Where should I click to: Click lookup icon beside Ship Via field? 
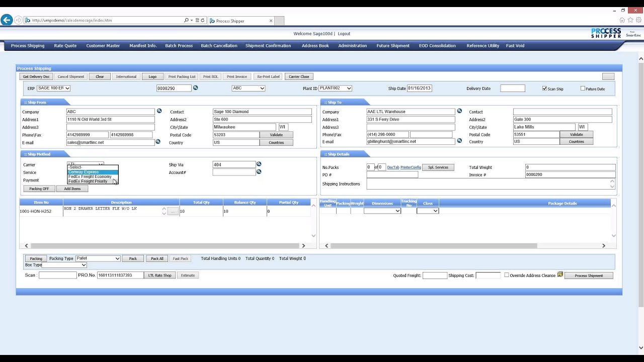[x=259, y=164]
